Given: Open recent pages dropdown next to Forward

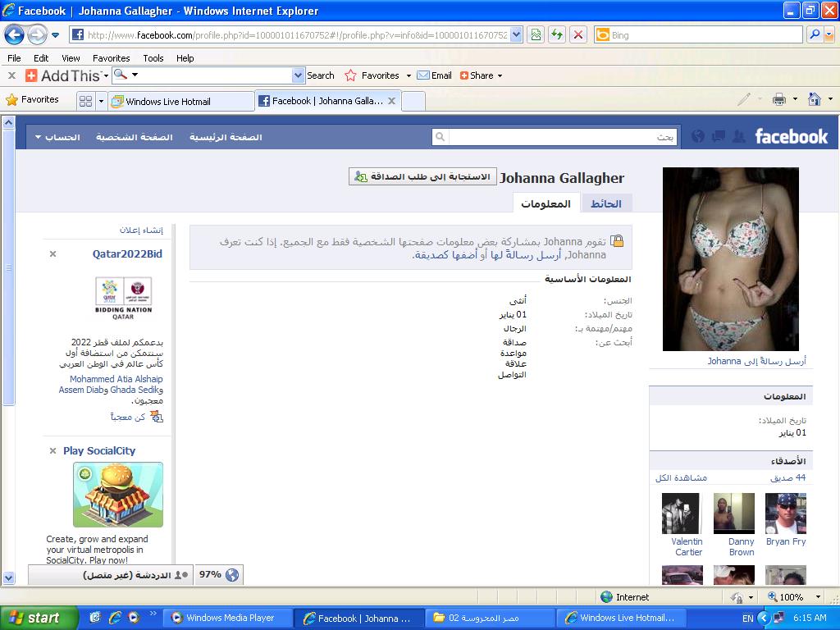Looking at the screenshot, I should pos(55,35).
